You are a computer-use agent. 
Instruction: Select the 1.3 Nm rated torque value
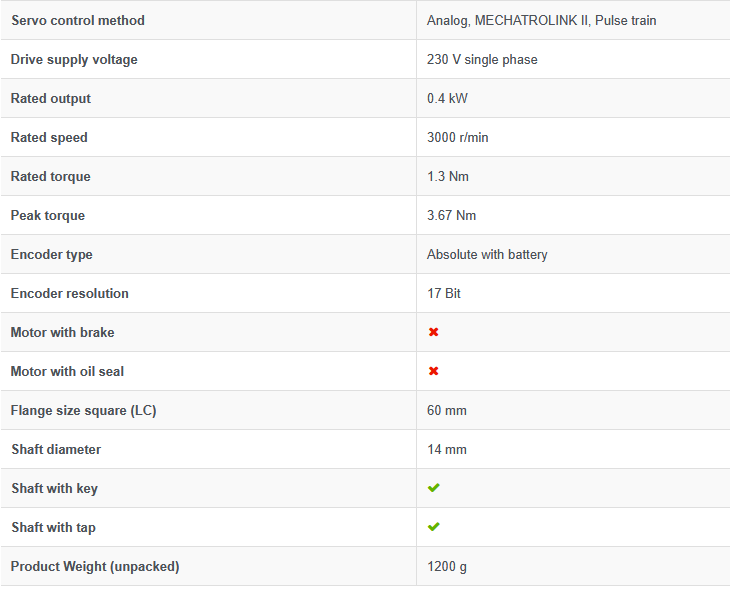pyautogui.click(x=447, y=176)
